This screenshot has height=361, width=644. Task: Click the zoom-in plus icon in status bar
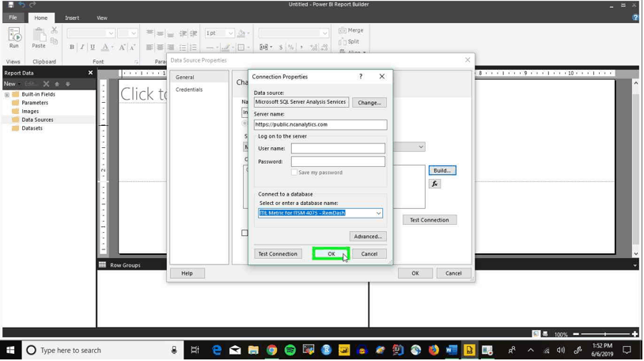[x=635, y=334]
